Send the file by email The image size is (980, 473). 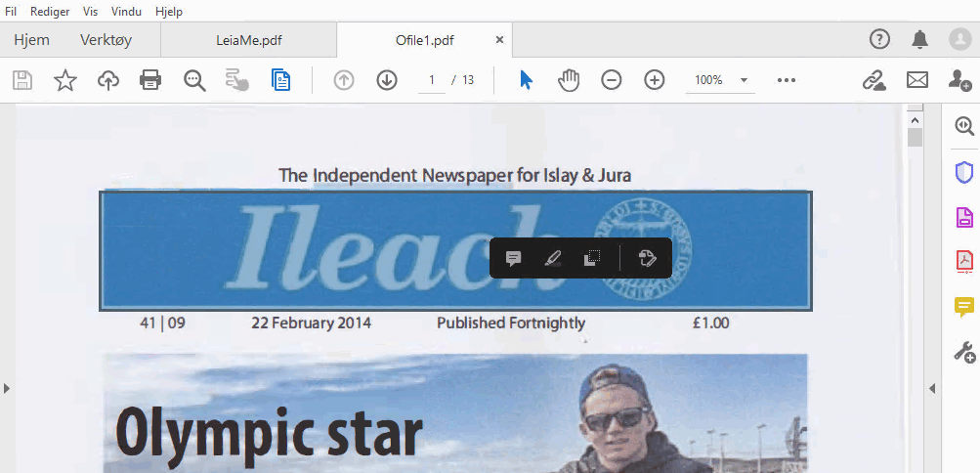916,80
